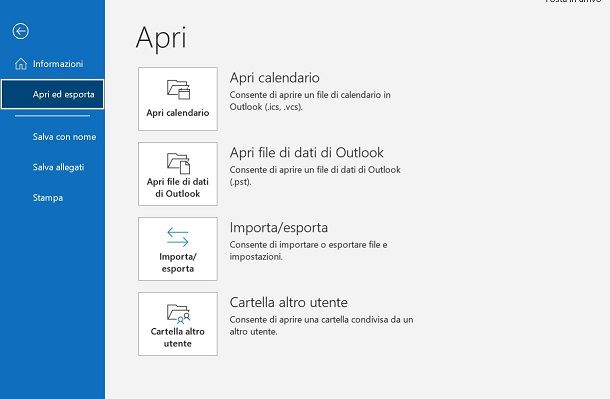Click the description mentioning .ics, .vcs files

click(x=310, y=101)
